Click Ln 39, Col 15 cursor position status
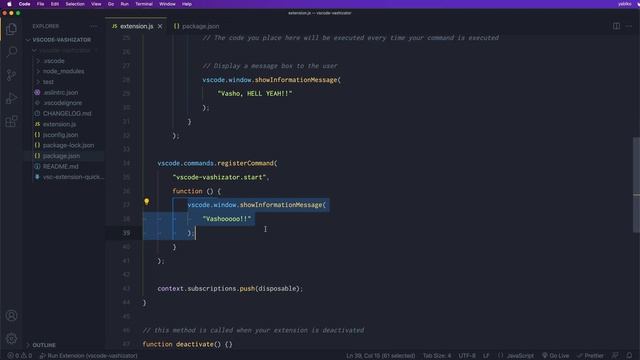The image size is (640, 360). click(x=380, y=356)
